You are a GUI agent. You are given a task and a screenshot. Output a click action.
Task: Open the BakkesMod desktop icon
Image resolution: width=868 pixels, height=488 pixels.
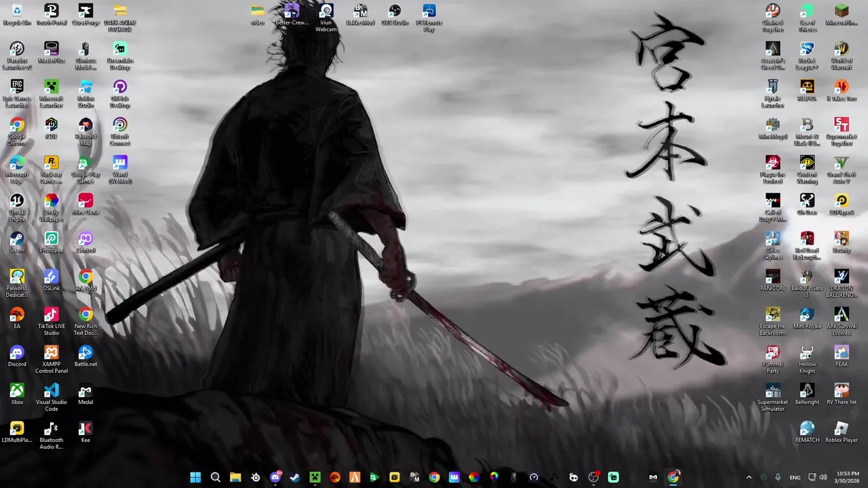(361, 15)
